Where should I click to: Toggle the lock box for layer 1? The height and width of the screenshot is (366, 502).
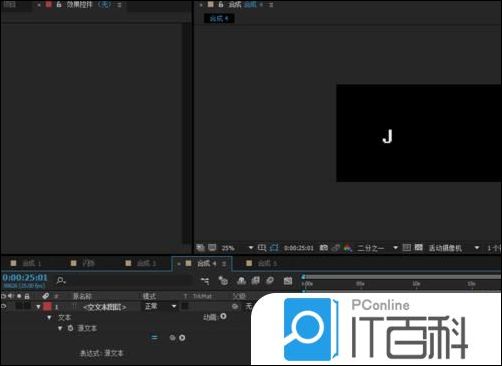[x=27, y=306]
